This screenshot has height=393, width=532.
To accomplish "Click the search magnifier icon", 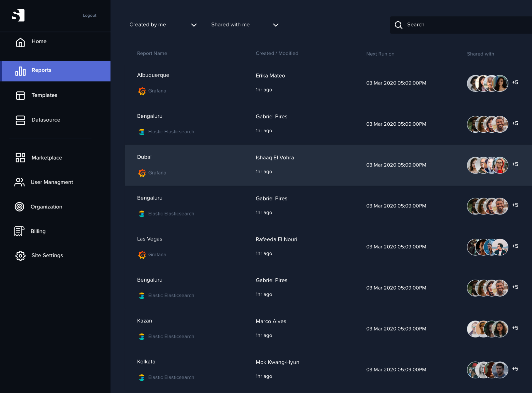I will (x=398, y=25).
